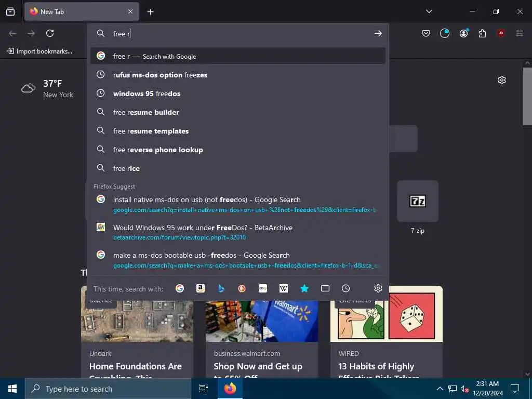Open the 37°F New York weather widget

pos(47,88)
